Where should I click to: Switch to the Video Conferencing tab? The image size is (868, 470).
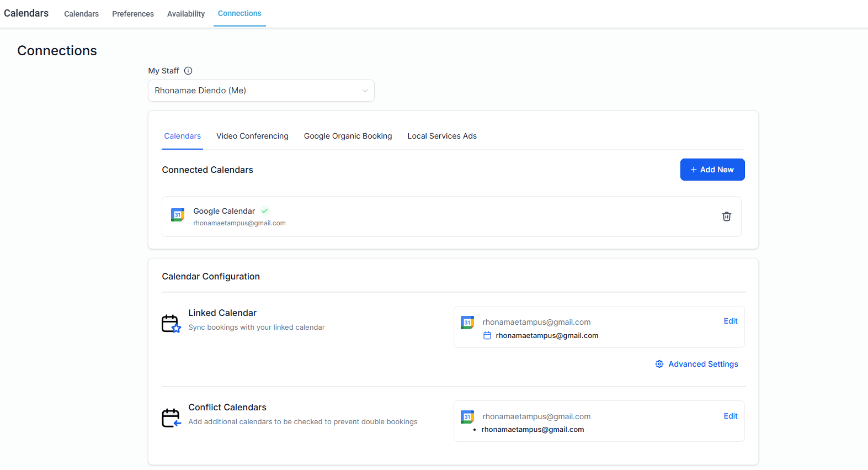pyautogui.click(x=252, y=136)
